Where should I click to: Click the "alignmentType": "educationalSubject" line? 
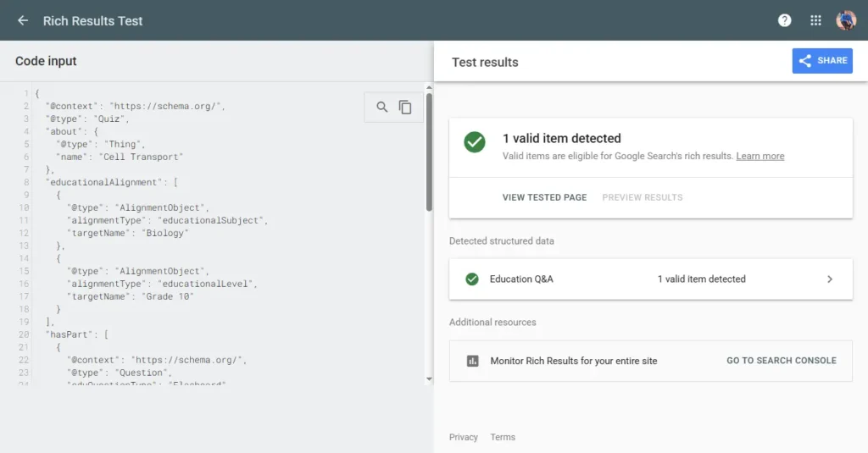tap(167, 221)
